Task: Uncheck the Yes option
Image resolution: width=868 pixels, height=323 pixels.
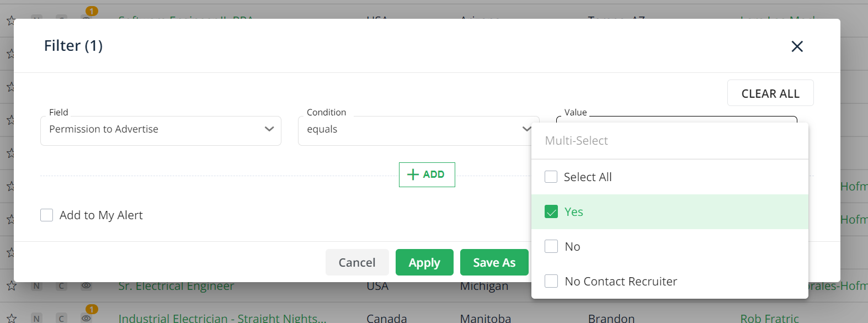Action: click(551, 212)
